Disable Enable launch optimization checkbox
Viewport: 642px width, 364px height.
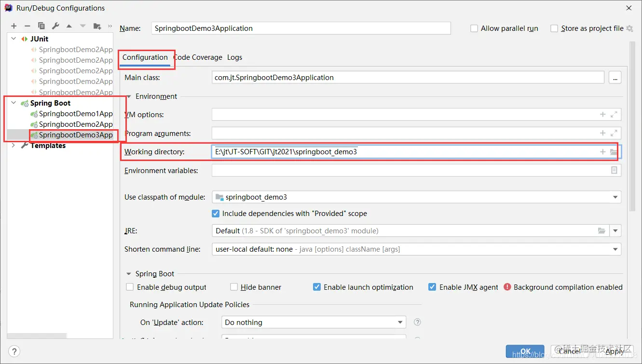click(317, 287)
